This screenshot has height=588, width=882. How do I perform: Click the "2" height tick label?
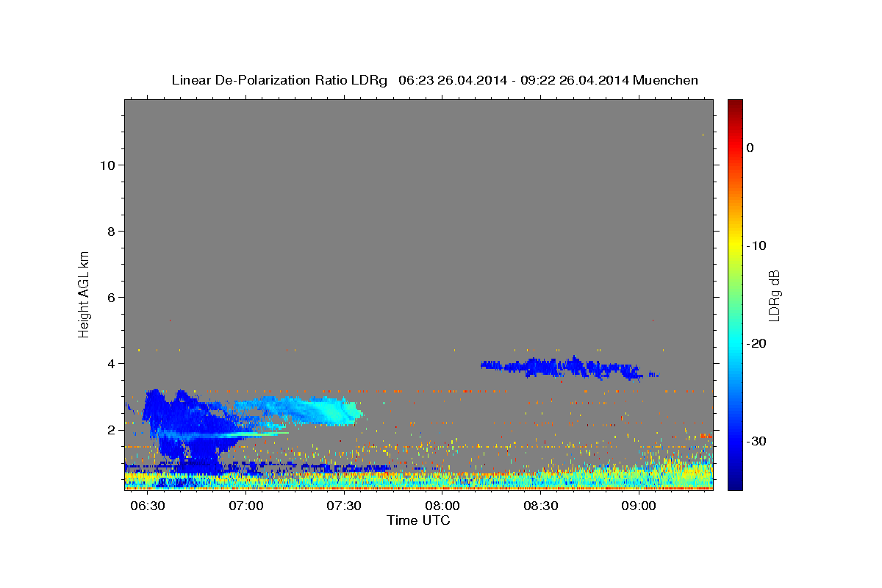[x=112, y=430]
